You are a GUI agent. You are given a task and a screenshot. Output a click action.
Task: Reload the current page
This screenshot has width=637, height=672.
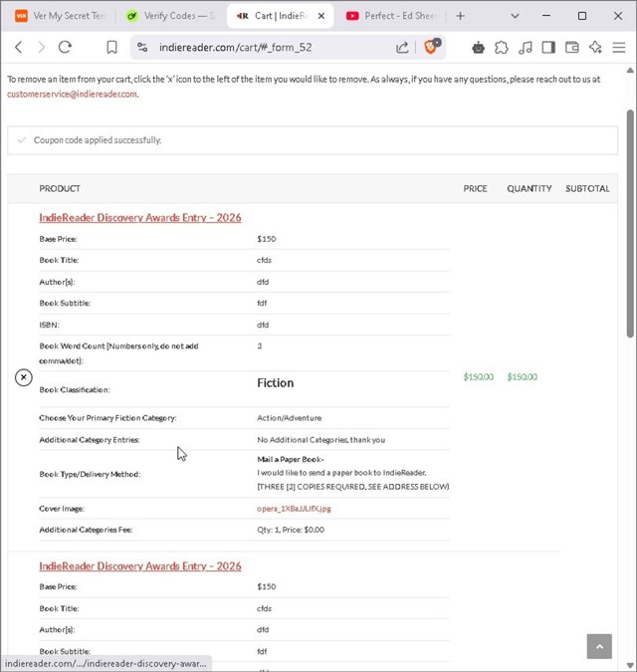coord(65,47)
